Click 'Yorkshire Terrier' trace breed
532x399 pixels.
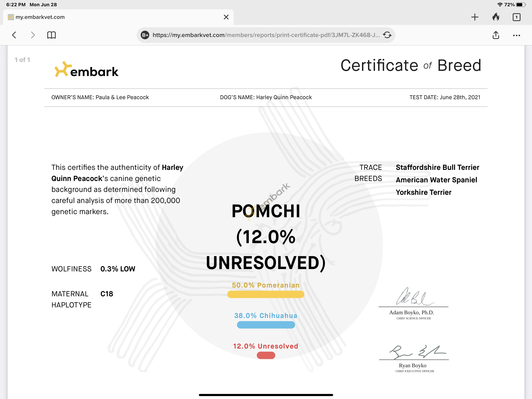pos(424,192)
